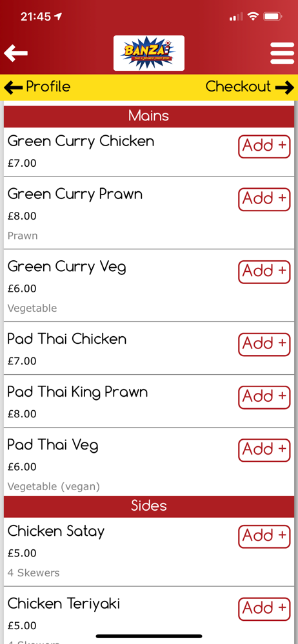The height and width of the screenshot is (644, 298).
Task: Add Green Curry Veg to order
Action: (x=264, y=272)
